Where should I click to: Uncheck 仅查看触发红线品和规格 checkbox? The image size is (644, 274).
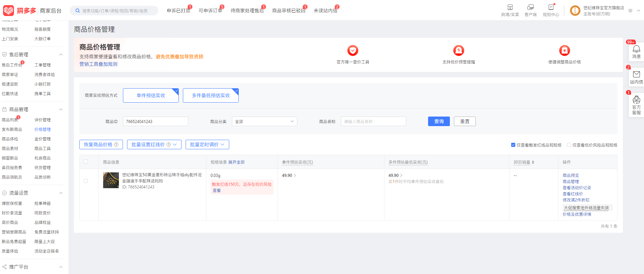pos(513,145)
